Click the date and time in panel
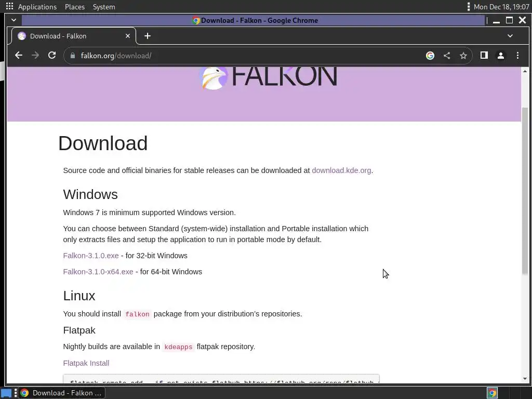Screen dimensions: 532x399 (501, 7)
